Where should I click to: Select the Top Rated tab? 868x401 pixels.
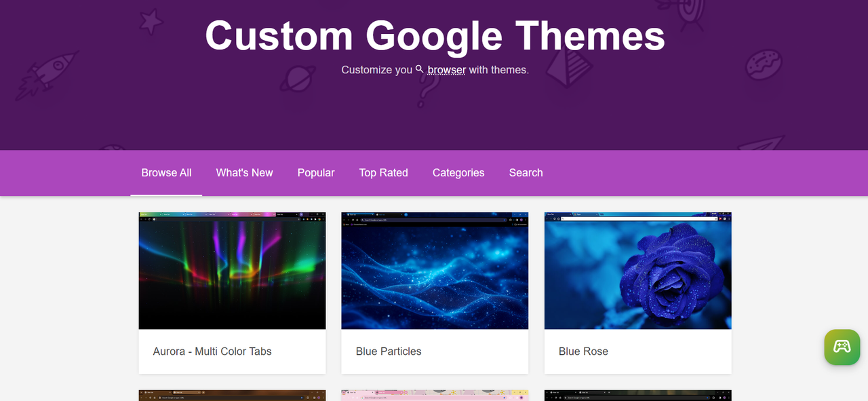(384, 173)
